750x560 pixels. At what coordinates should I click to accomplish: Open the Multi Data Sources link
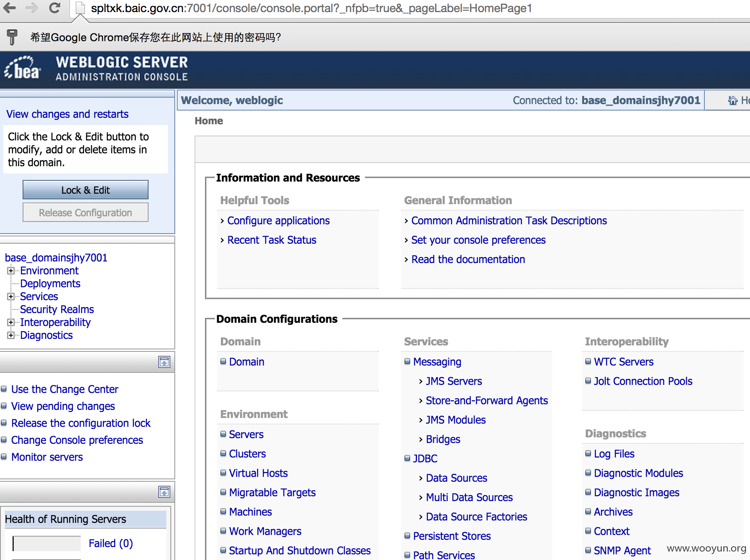pyautogui.click(x=469, y=497)
